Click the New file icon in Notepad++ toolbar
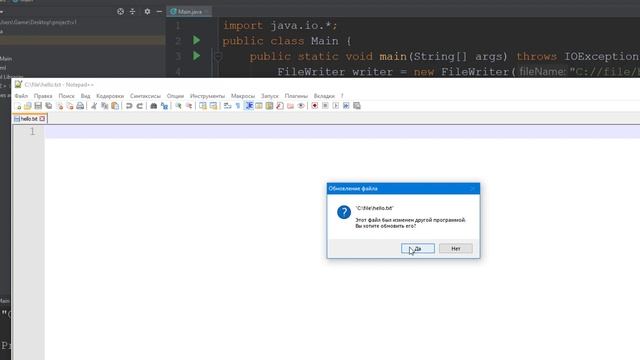The width and height of the screenshot is (640, 360). pyautogui.click(x=18, y=106)
